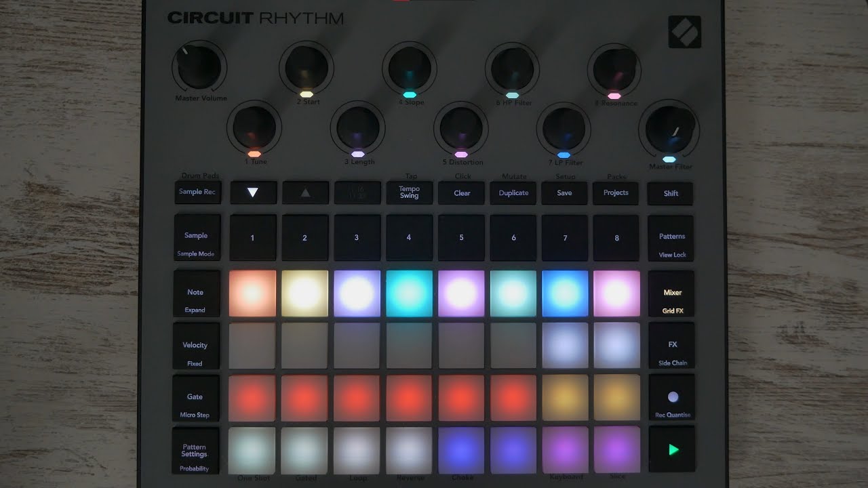Toggle the Reverse pad
This screenshot has height=488, width=868.
[x=409, y=450]
